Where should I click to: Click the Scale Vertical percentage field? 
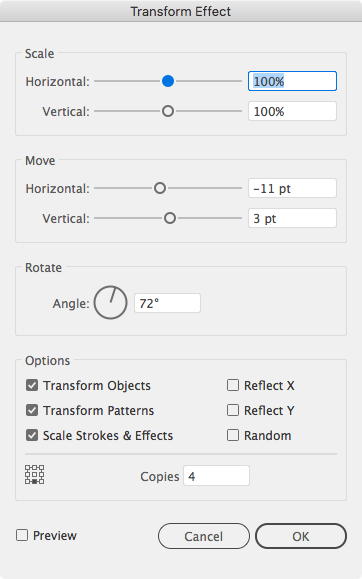pyautogui.click(x=292, y=111)
